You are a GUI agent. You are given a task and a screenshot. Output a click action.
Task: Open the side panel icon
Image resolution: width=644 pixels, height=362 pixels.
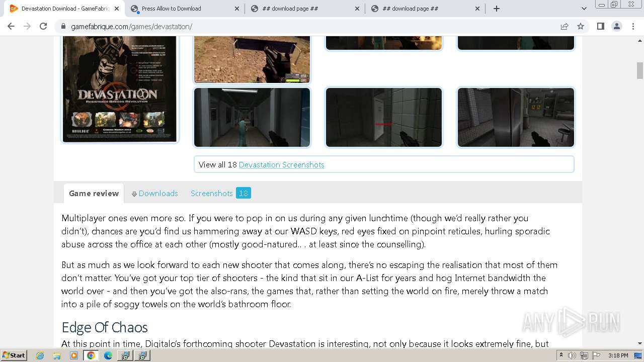(600, 26)
